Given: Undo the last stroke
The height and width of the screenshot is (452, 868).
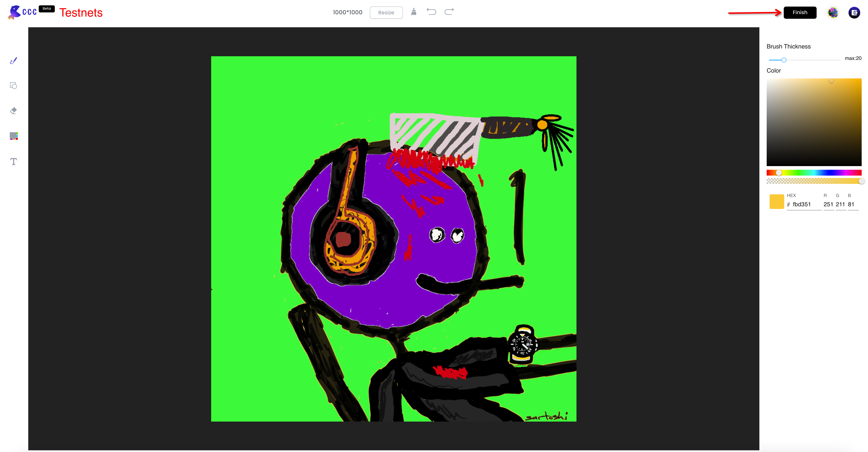Looking at the screenshot, I should pyautogui.click(x=431, y=12).
